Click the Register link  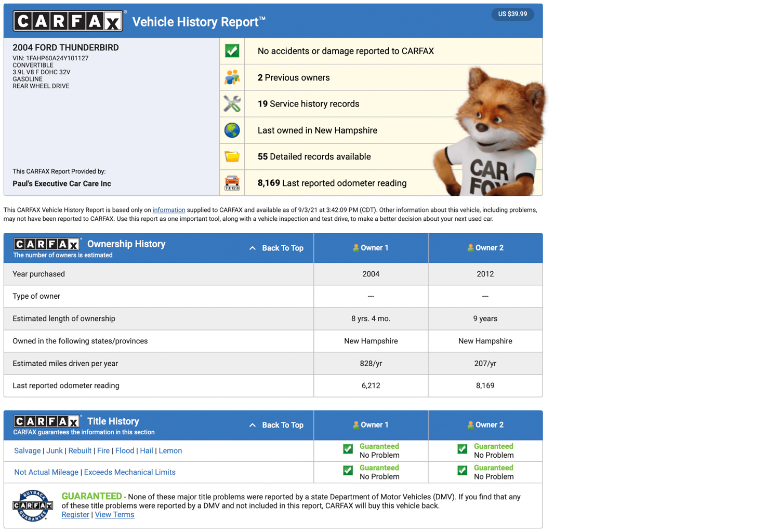(x=75, y=515)
